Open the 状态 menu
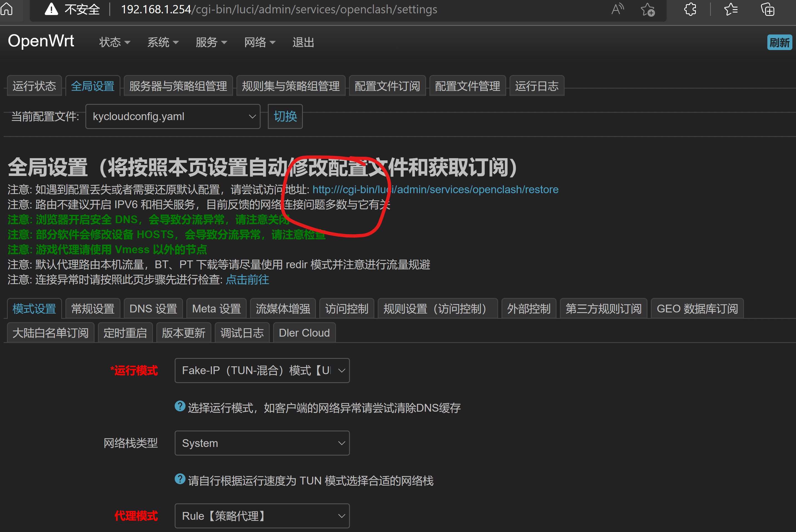Viewport: 796px width, 532px height. tap(114, 43)
